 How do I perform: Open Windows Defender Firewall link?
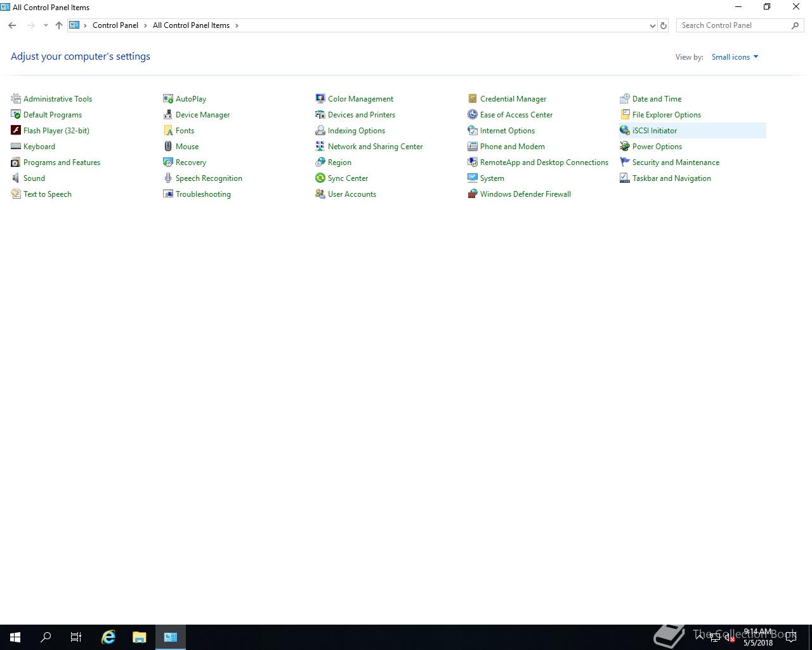tap(525, 194)
